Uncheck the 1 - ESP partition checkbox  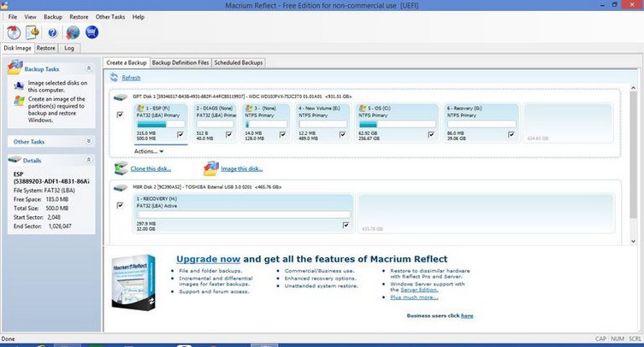(x=180, y=134)
